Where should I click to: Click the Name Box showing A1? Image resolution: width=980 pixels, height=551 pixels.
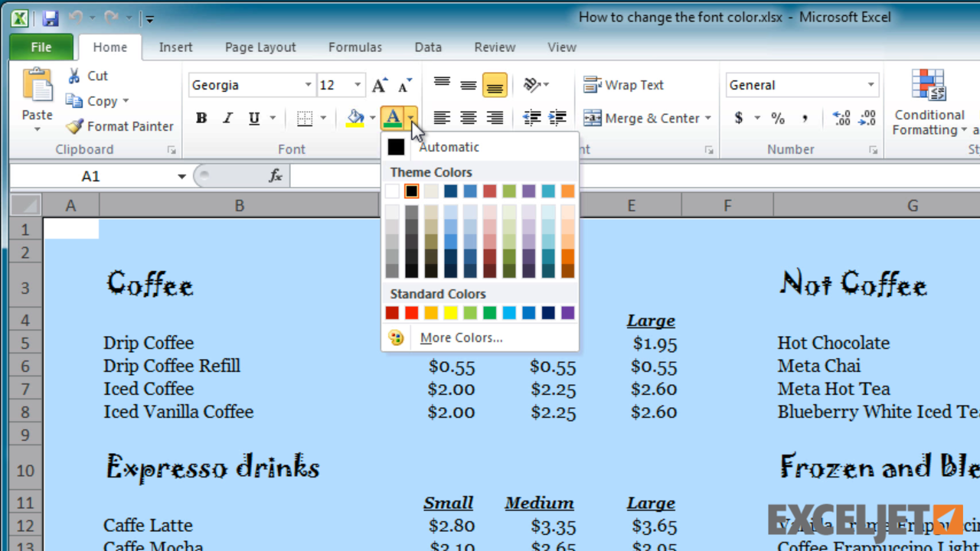(x=92, y=176)
